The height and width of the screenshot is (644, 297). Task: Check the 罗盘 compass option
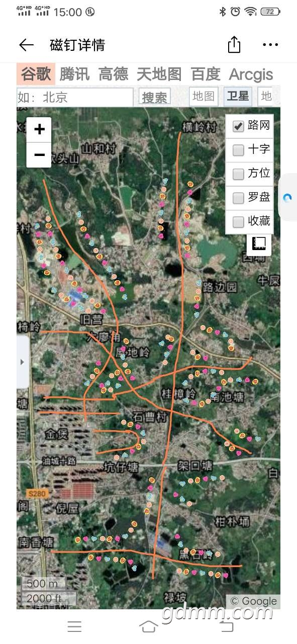click(x=238, y=198)
